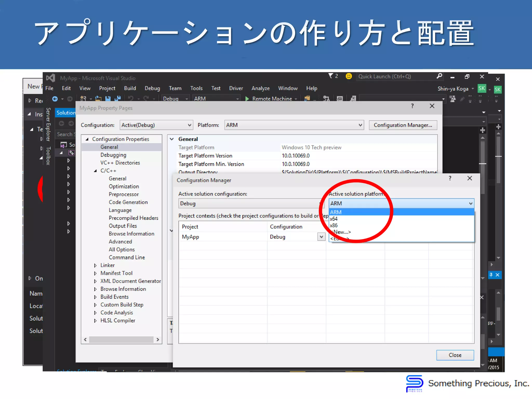Click the Target Platform Version value 10.0.10069.0
The width and height of the screenshot is (532, 399).
(x=296, y=156)
